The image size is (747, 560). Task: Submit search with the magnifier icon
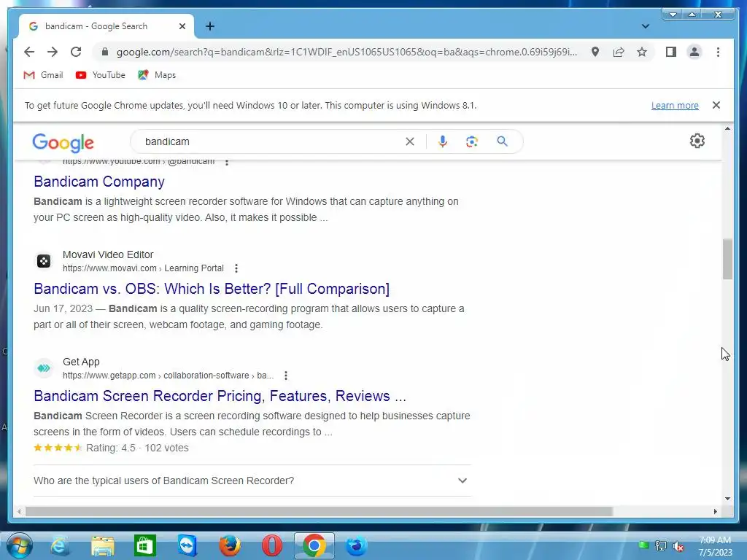tap(502, 141)
